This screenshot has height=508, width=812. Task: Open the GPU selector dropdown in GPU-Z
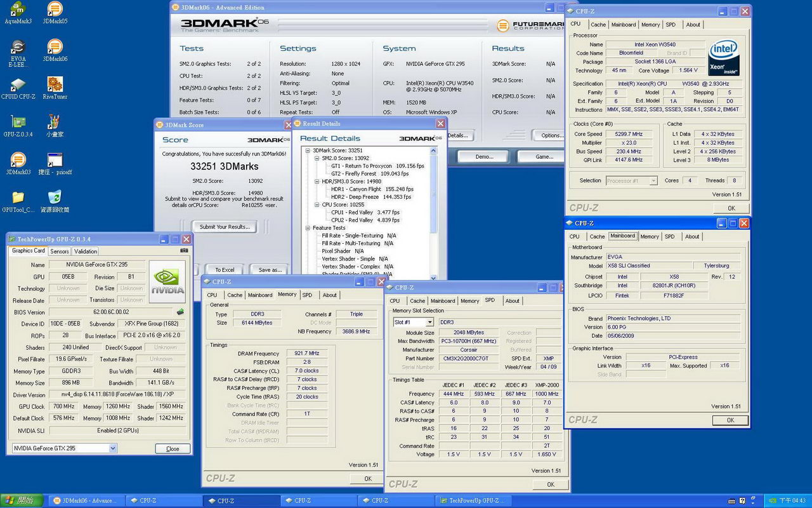[113, 448]
